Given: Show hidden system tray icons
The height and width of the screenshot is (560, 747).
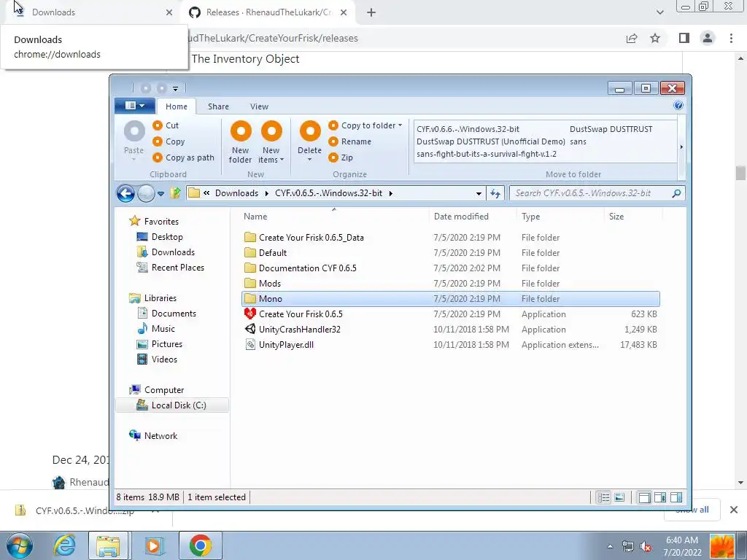Looking at the screenshot, I should click(610, 546).
